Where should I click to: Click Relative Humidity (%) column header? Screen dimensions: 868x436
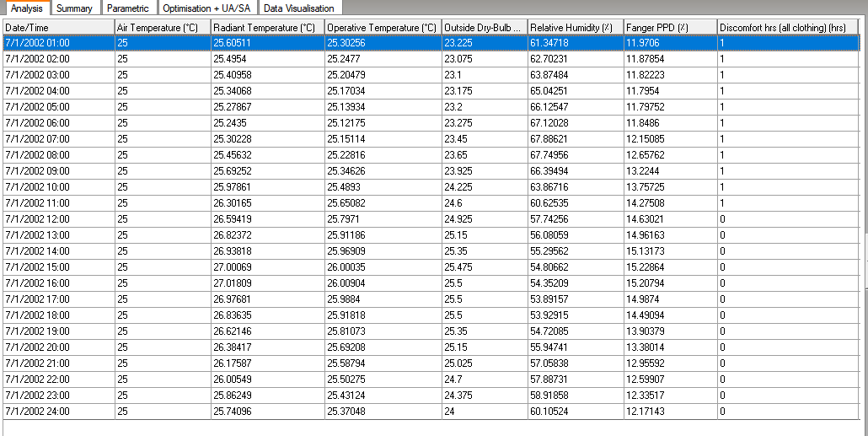click(x=576, y=27)
